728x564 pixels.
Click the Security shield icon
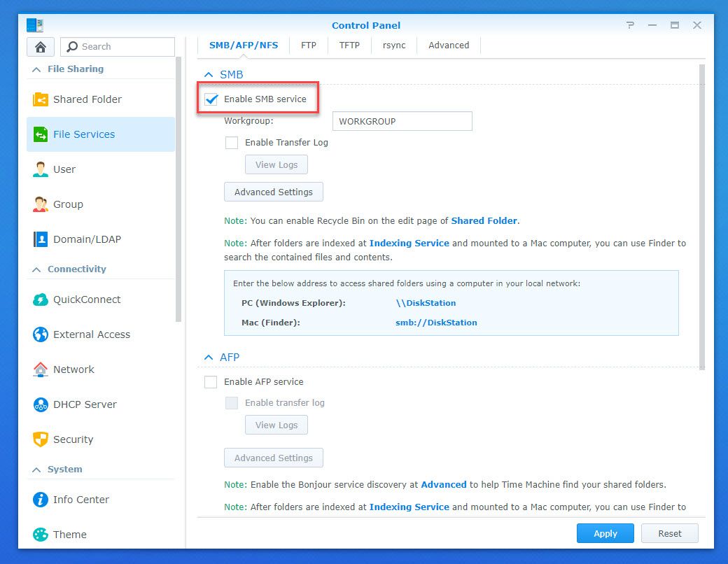[41, 439]
